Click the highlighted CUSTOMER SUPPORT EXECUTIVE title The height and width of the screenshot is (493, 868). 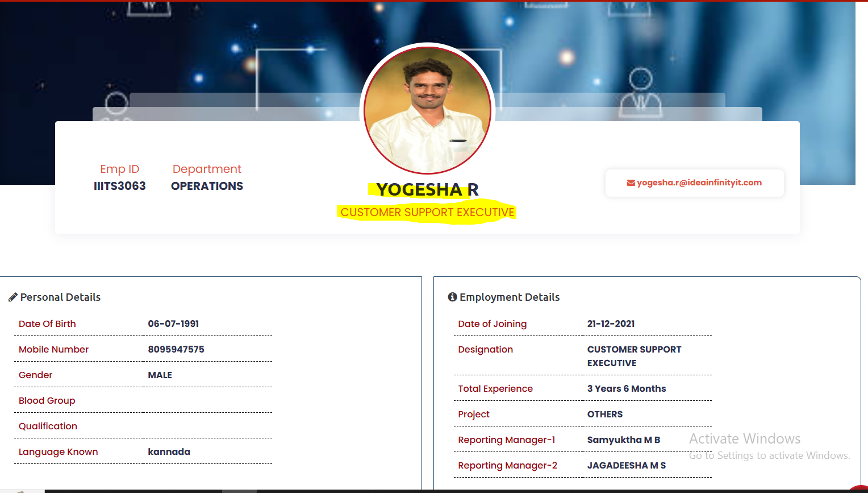pos(427,212)
